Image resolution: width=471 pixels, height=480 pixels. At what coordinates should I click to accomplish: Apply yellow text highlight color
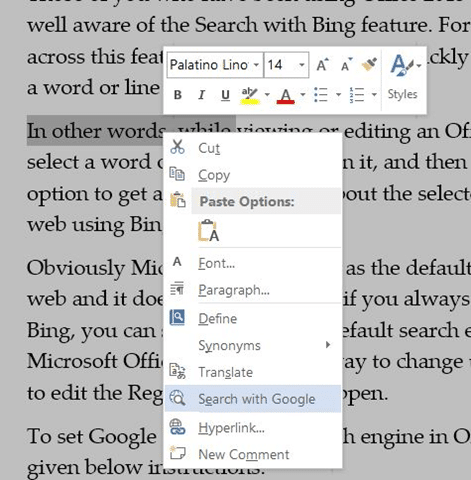point(250,96)
